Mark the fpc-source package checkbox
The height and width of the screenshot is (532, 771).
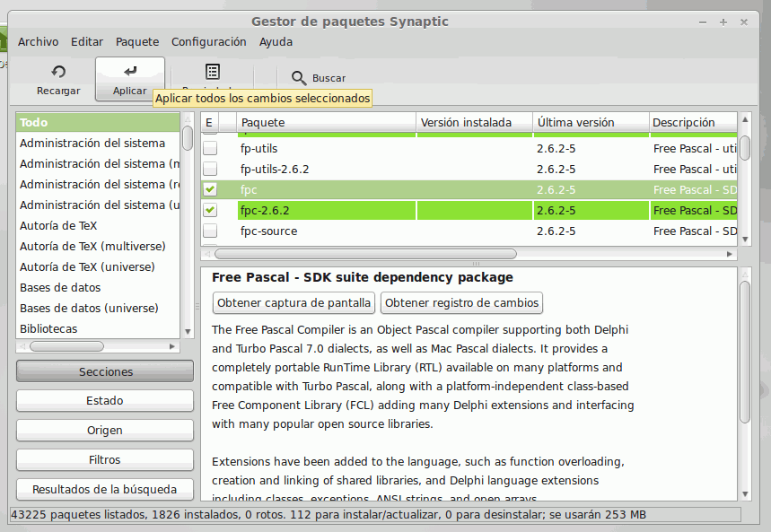(x=210, y=231)
